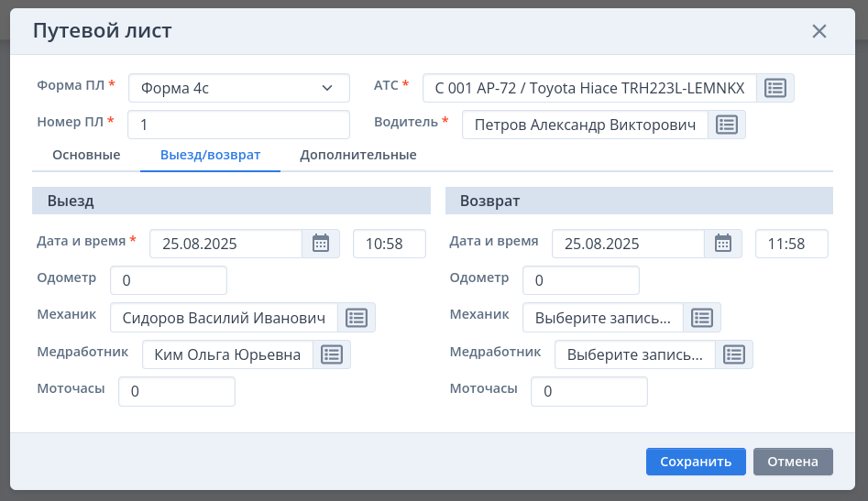The width and height of the screenshot is (868, 501).
Task: Click the Водитель field with Петров
Action: tap(585, 125)
